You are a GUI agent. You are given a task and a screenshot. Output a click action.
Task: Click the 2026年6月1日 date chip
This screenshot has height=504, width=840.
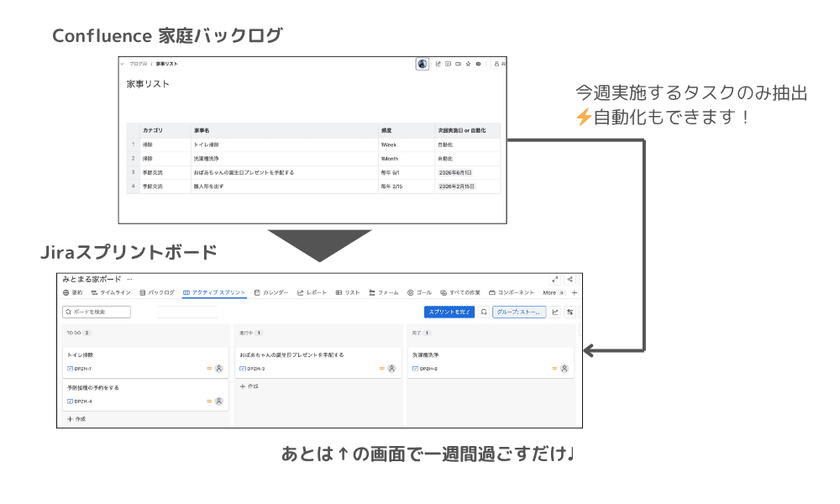455,172
